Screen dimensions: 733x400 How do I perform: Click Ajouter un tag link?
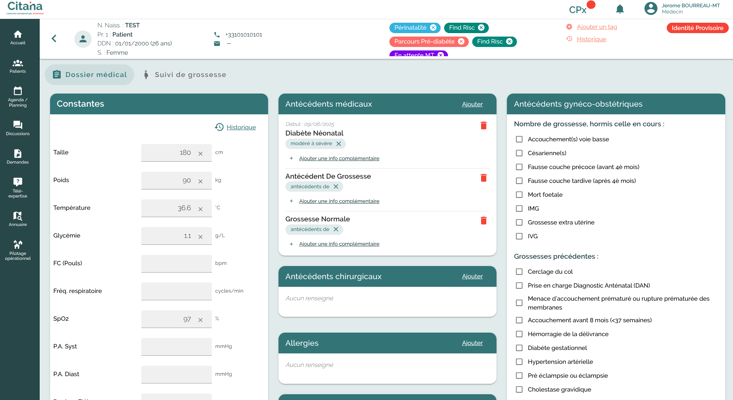coord(596,27)
